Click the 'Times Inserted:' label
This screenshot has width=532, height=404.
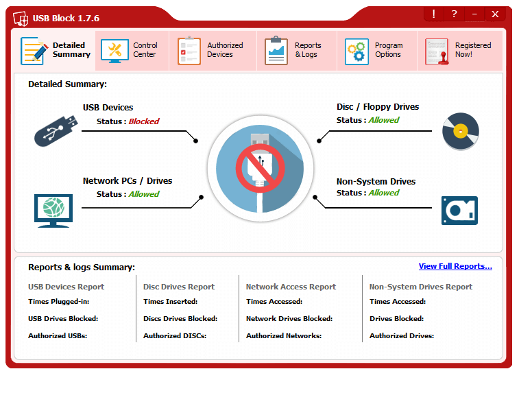coord(170,302)
